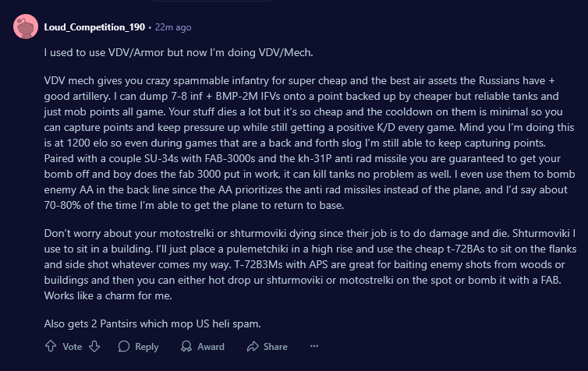The image size is (588, 371).
Task: Click the Vote label between arrows
Action: 73,347
